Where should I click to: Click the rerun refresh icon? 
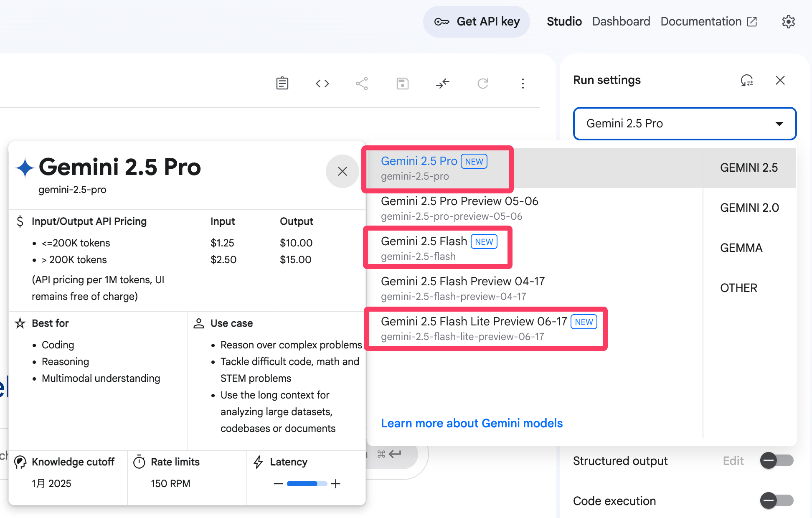(x=482, y=84)
